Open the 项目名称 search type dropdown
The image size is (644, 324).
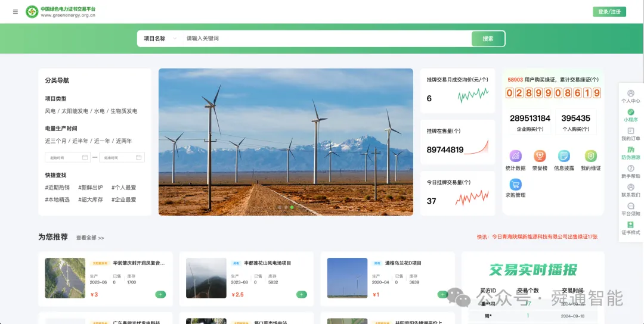(x=160, y=39)
